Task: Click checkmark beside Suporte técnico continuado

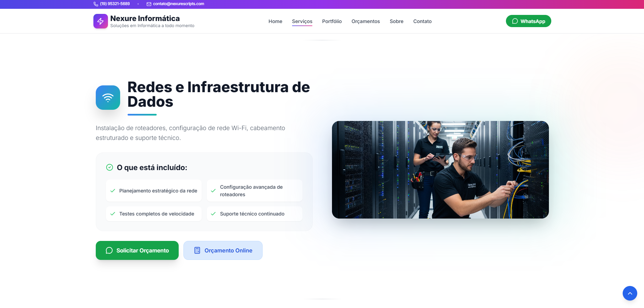Action: 213,214
